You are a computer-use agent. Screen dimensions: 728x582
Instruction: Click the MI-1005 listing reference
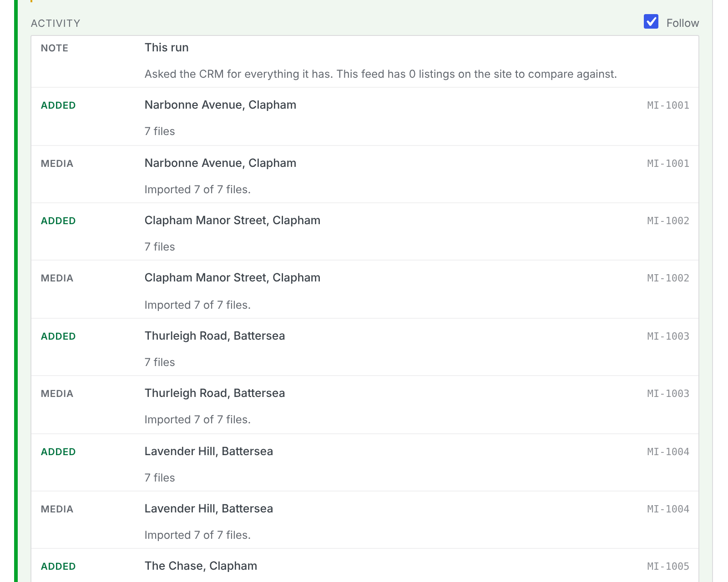668,567
